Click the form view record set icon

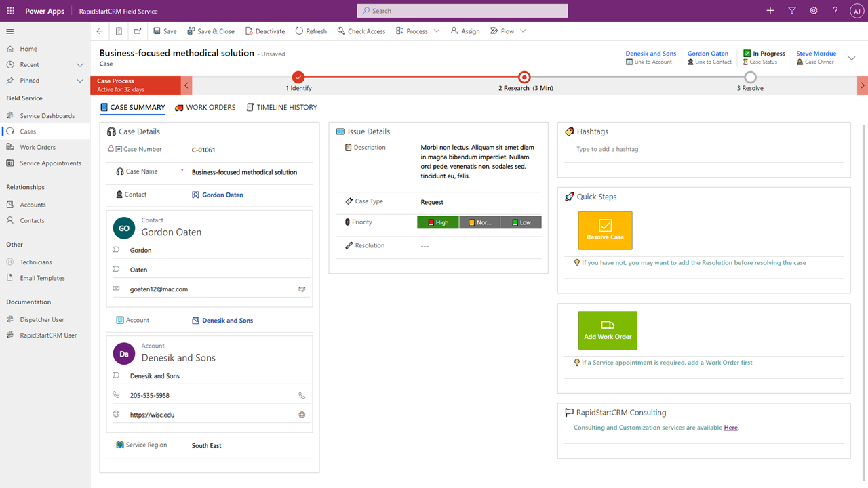point(119,31)
